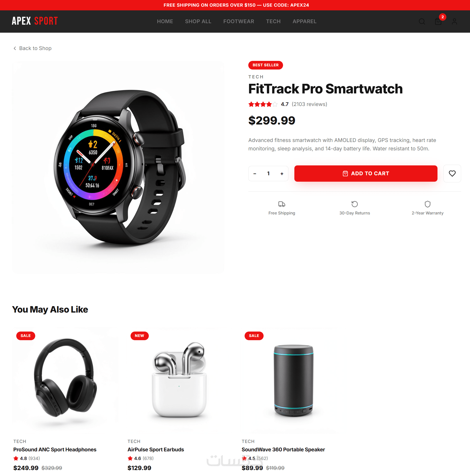Open SoundWave 360 Portable Speaker title
Screen dimensions: 470x476
pyautogui.click(x=283, y=450)
